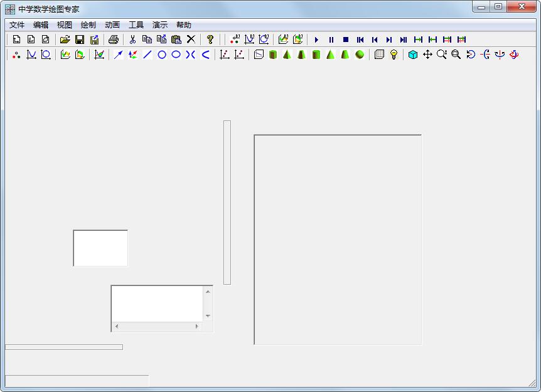This screenshot has height=392, width=541.
Task: Select the straight line drawing tool
Action: [x=147, y=55]
